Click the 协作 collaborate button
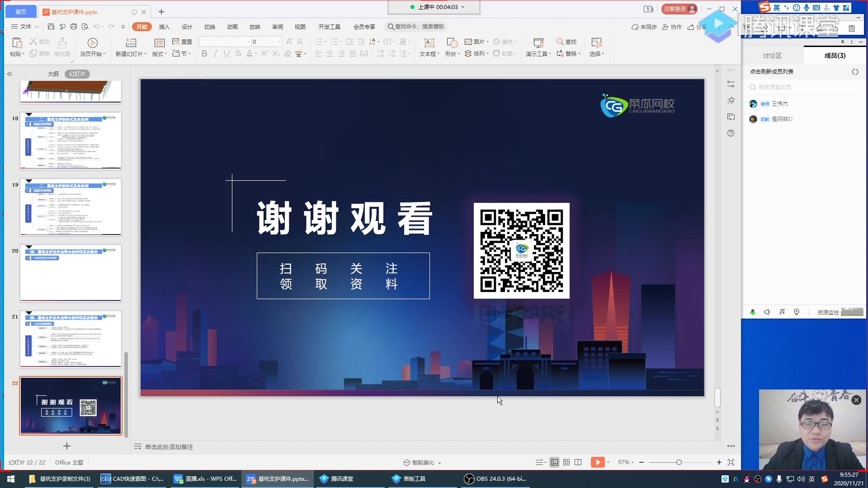The image size is (868, 488). (x=672, y=27)
